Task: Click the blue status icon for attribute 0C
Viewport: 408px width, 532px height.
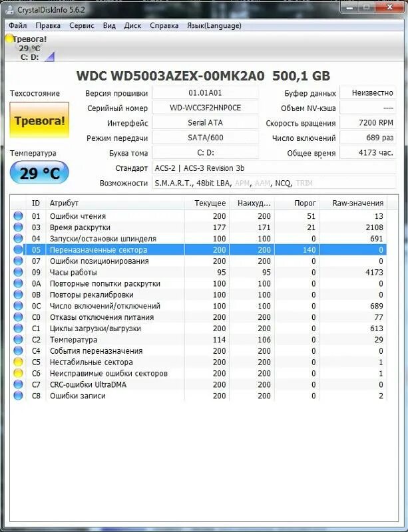Action: coord(18,306)
